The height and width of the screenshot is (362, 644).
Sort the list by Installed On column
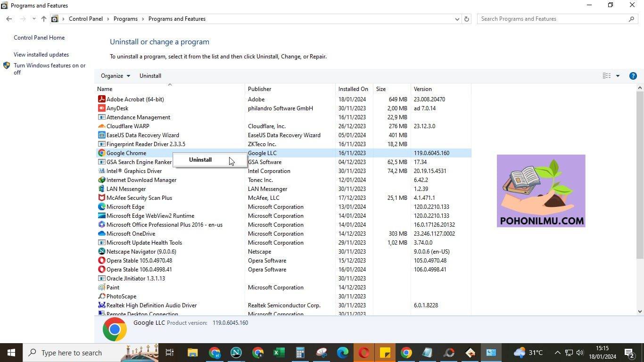pos(354,89)
